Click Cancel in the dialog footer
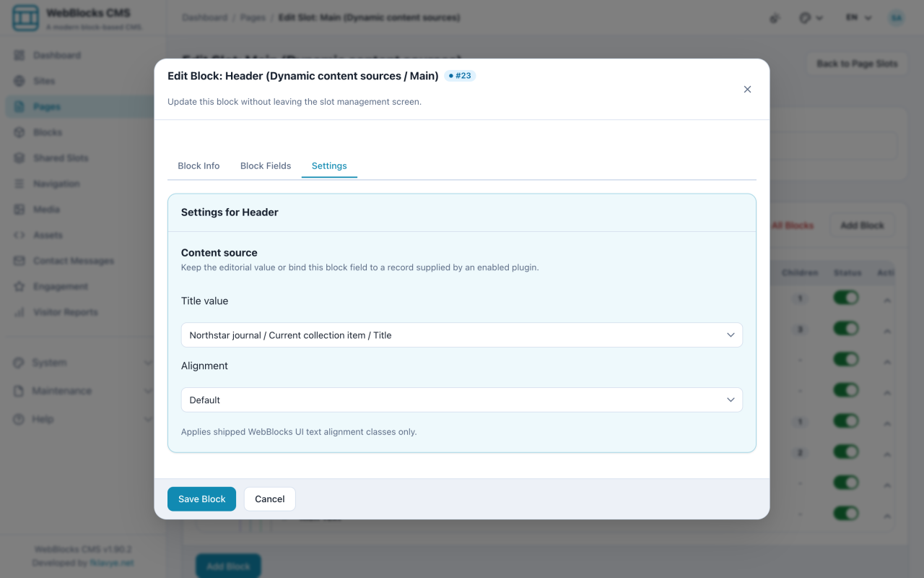 (270, 499)
